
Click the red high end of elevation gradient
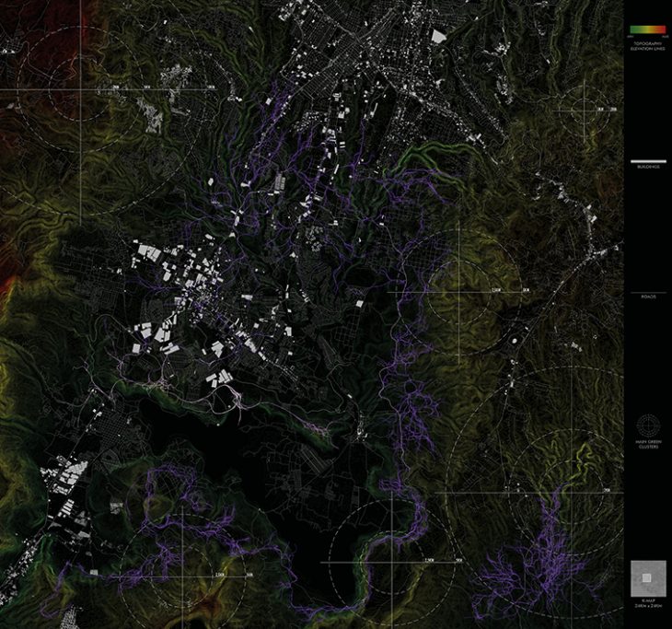pos(666,30)
